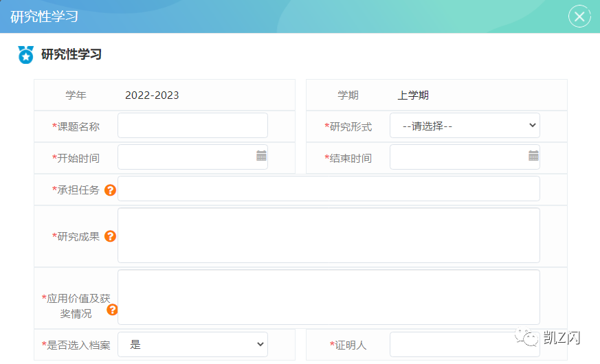The height and width of the screenshot is (364, 600).
Task: Click the 研究性学习 title in the header bar
Action: [x=44, y=16]
